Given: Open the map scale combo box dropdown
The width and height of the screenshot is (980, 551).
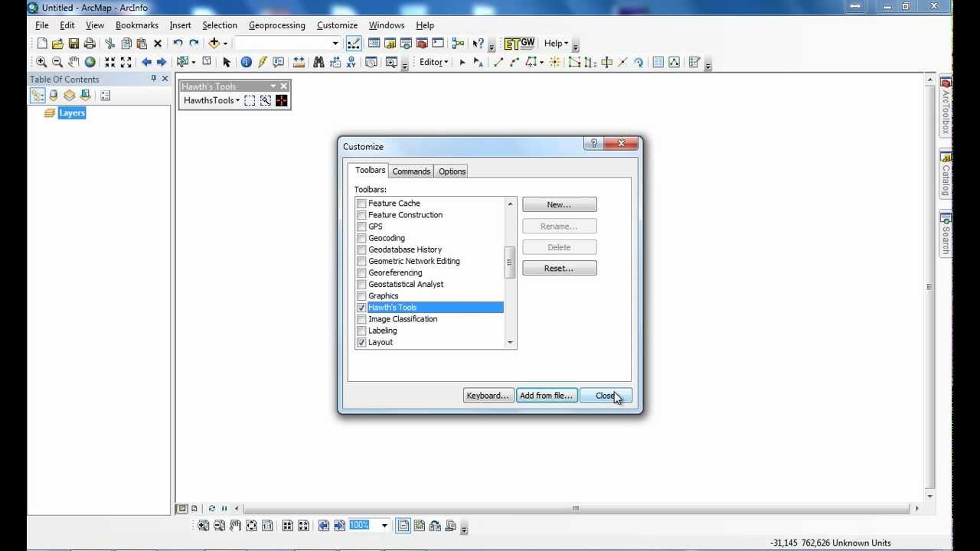Looking at the screenshot, I should point(335,44).
